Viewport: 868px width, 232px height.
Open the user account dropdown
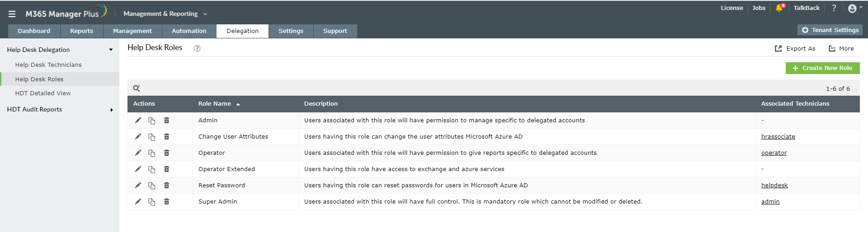click(854, 8)
